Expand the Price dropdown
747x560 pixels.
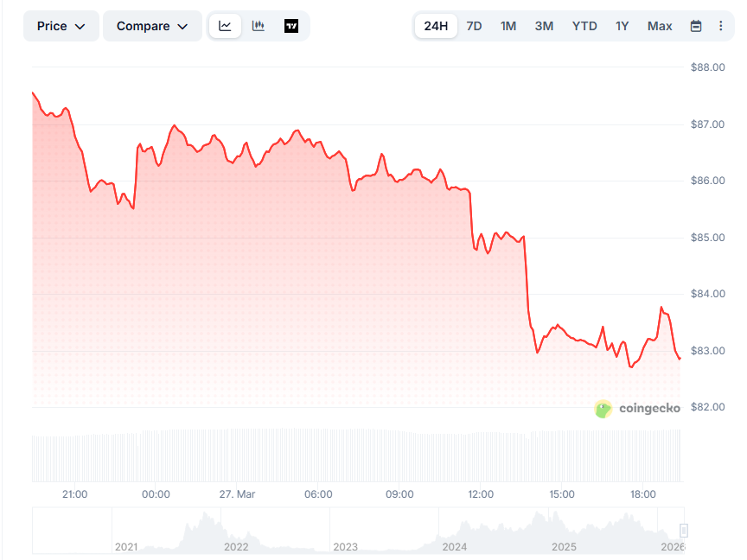(x=61, y=26)
